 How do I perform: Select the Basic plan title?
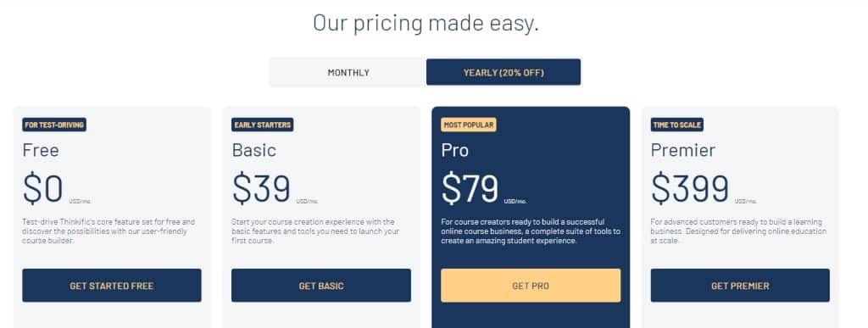[253, 150]
